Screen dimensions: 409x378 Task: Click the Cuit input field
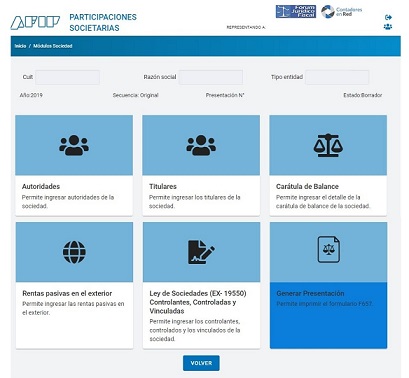[67, 77]
